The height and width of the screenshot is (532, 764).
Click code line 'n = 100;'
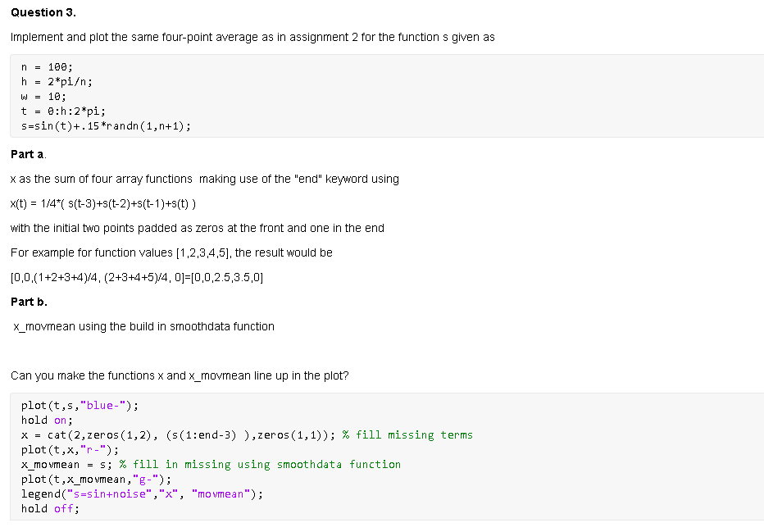tap(47, 66)
